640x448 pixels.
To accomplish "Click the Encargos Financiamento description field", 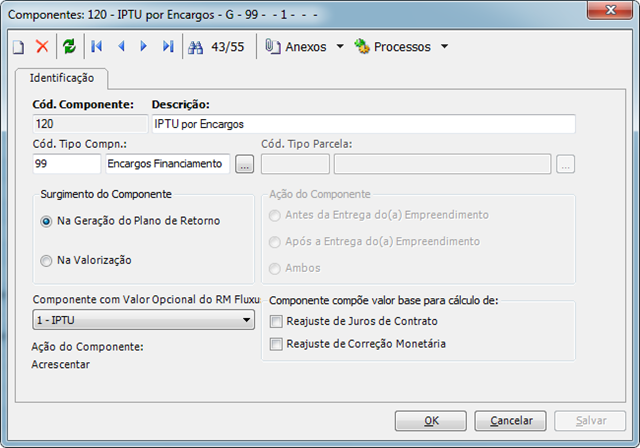I will tap(168, 164).
